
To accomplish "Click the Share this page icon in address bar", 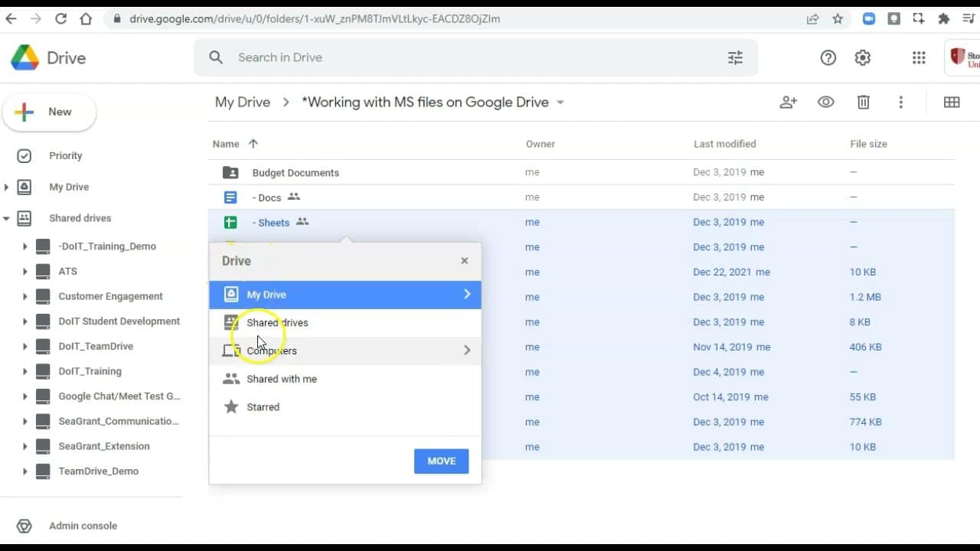I will (812, 18).
